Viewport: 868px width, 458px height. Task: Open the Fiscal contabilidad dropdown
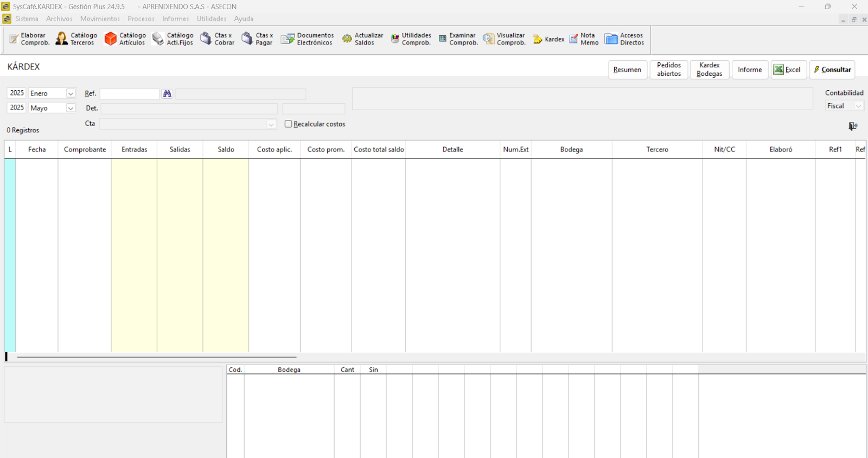point(858,106)
